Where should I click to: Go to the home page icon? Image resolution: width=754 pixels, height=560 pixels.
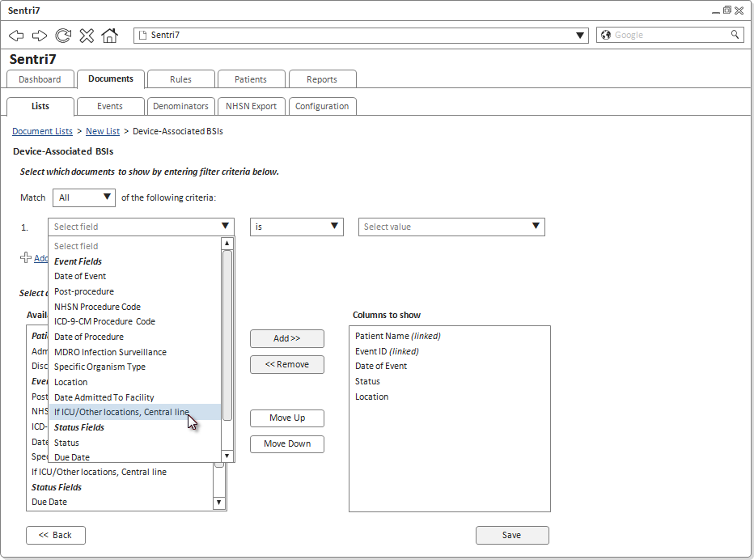point(110,35)
